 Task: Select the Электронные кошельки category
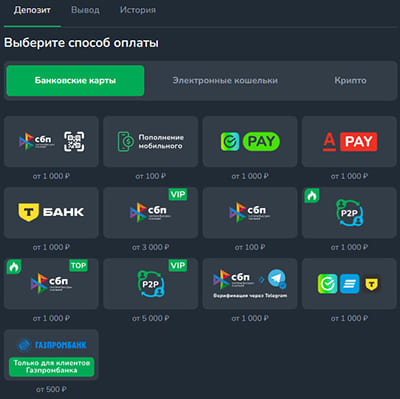[225, 81]
